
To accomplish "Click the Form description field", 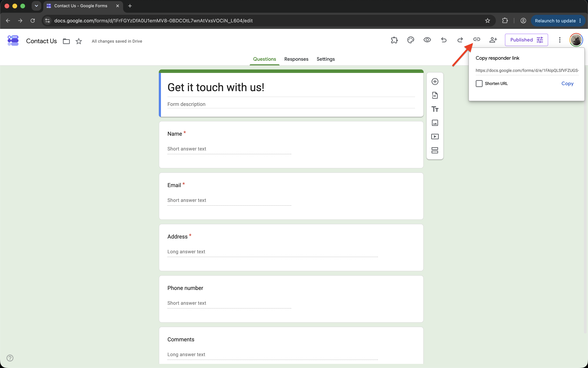I will [x=291, y=104].
